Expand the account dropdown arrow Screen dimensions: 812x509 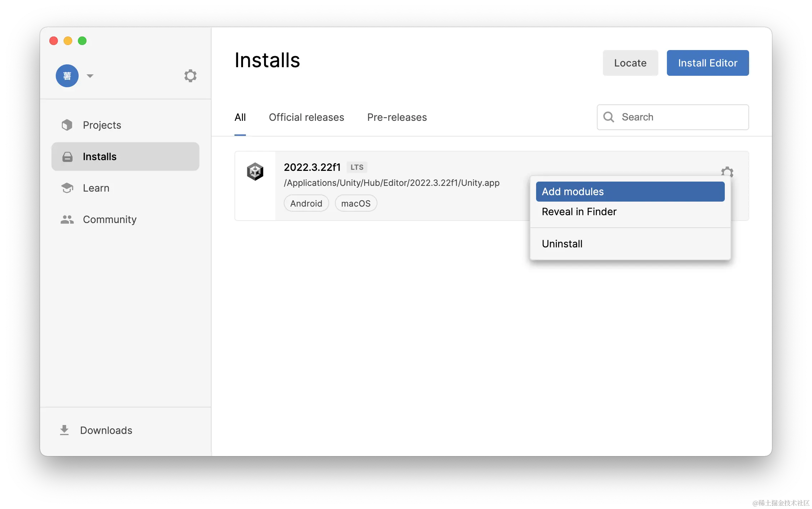tap(90, 76)
